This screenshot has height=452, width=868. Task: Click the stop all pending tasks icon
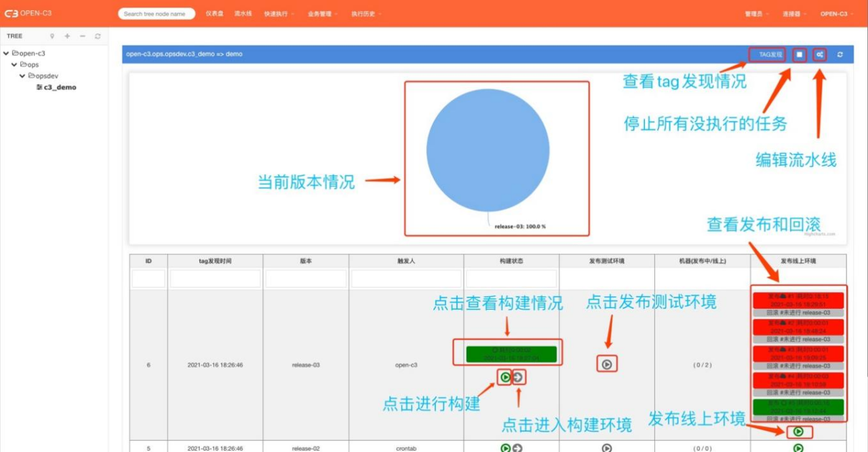(800, 54)
